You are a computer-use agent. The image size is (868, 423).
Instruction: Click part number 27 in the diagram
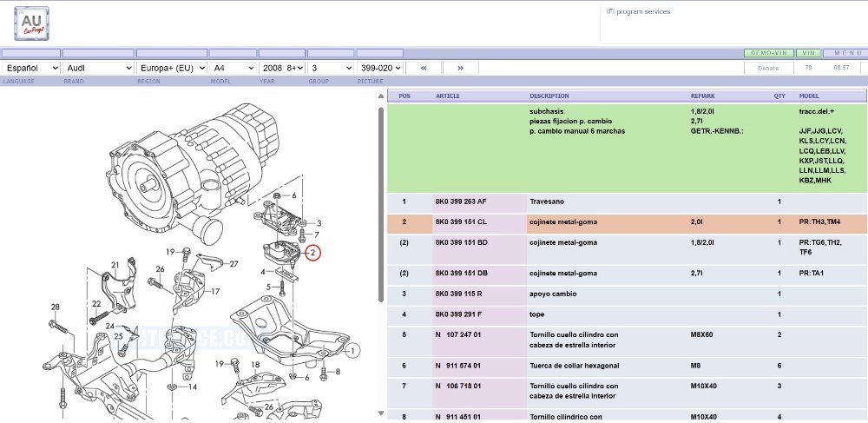point(233,263)
